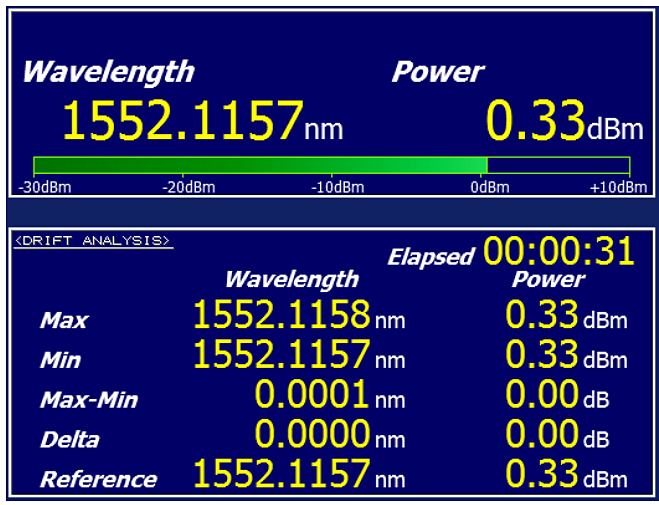Viewport: 659px width, 505px height.
Task: Click the Reference wavelength value
Action: [x=281, y=474]
